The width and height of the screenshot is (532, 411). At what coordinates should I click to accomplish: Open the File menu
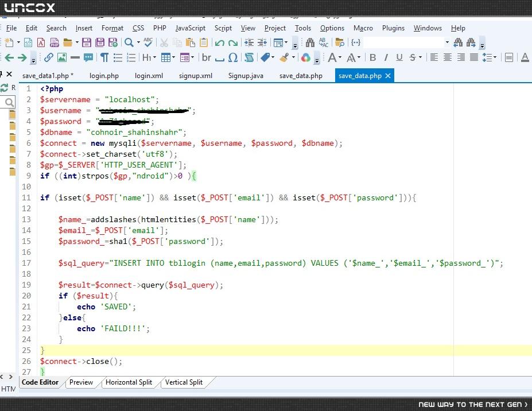point(11,28)
